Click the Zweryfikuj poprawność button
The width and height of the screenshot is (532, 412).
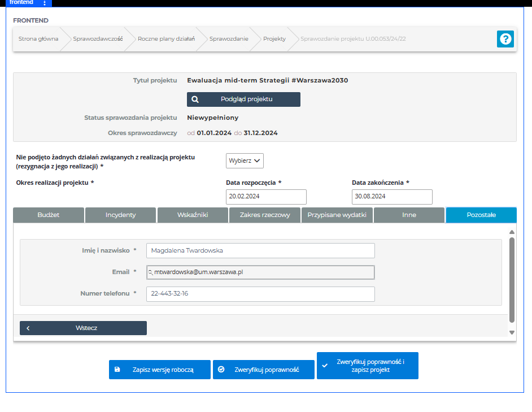click(264, 370)
